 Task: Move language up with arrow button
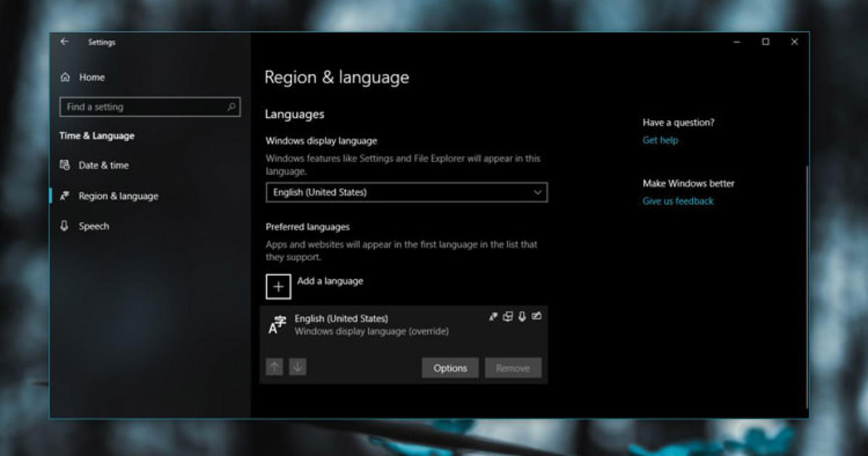click(274, 367)
